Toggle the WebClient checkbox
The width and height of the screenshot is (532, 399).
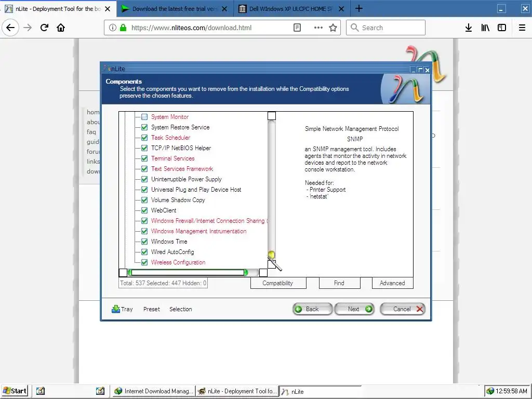[144, 210]
